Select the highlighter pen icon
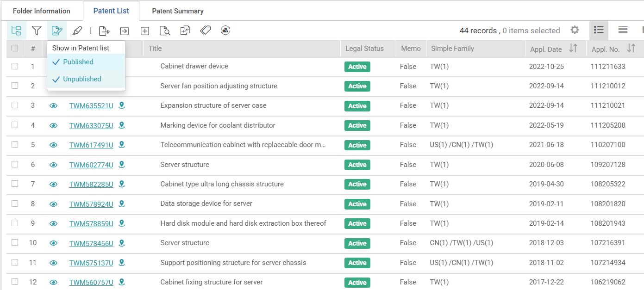 pos(77,31)
